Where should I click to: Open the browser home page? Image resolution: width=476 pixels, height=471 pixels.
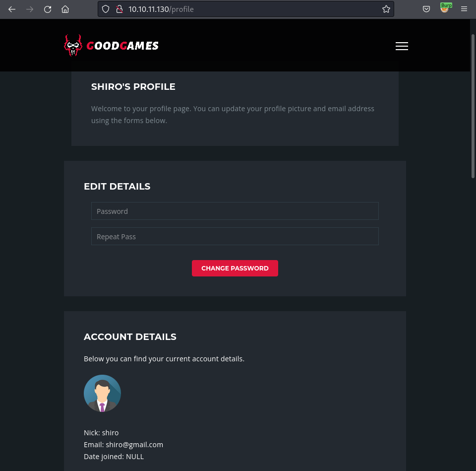tap(65, 9)
